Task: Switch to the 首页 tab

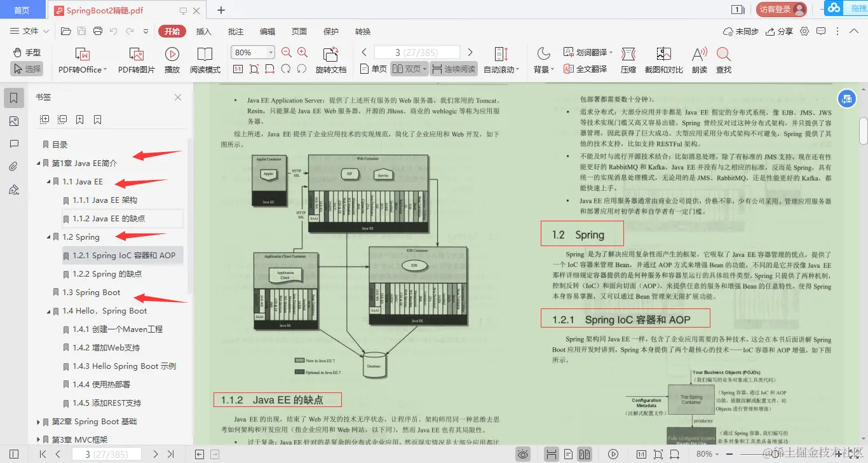Action: (x=23, y=10)
